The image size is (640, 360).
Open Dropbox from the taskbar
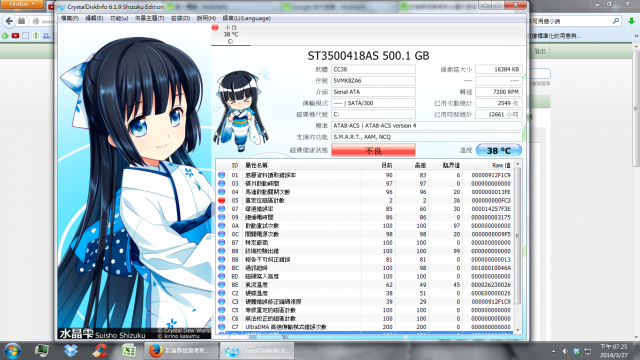click(x=71, y=351)
